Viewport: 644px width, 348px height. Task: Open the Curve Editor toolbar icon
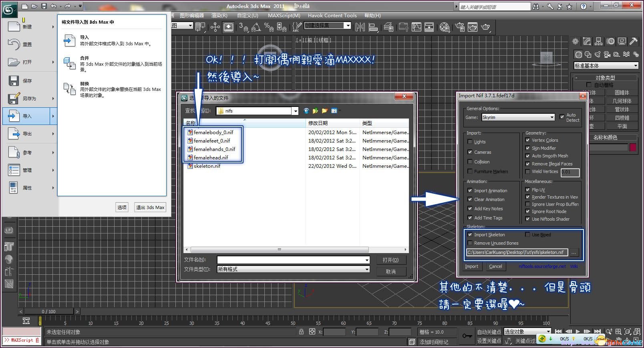pos(417,27)
